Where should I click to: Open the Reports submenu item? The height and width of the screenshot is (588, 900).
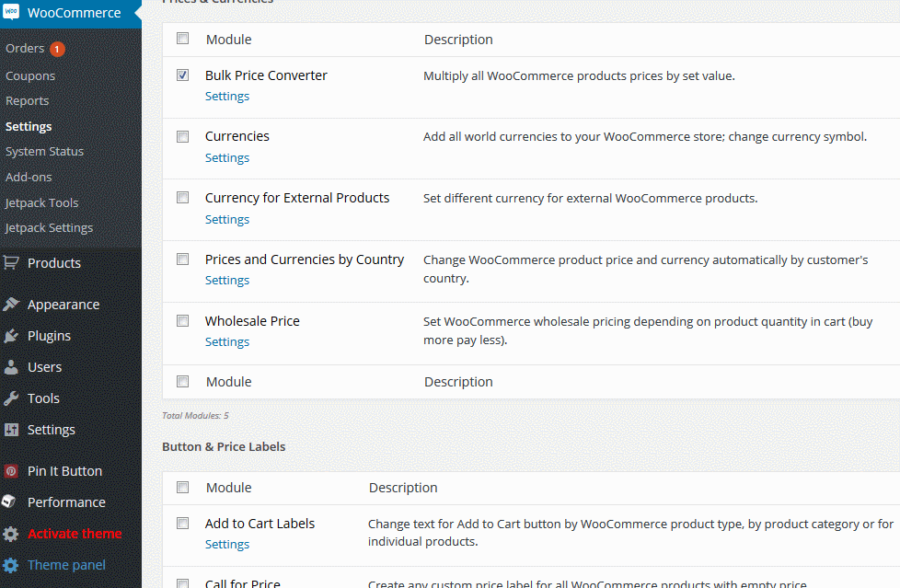pyautogui.click(x=27, y=101)
